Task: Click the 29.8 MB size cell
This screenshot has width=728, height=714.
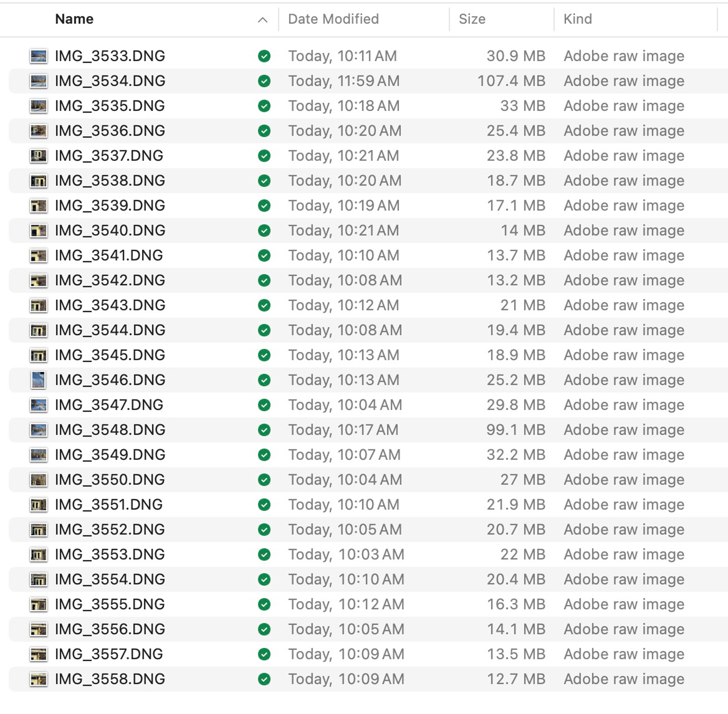Action: click(516, 405)
